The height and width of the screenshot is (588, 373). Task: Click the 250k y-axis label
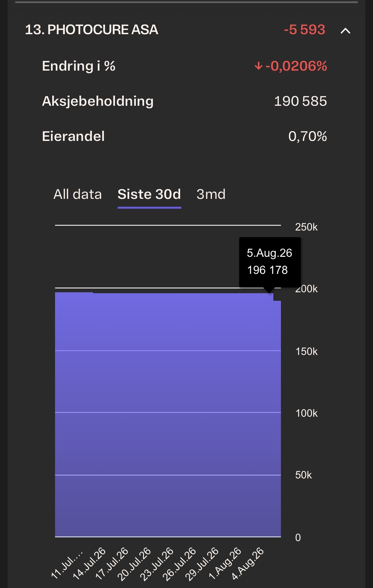(306, 227)
